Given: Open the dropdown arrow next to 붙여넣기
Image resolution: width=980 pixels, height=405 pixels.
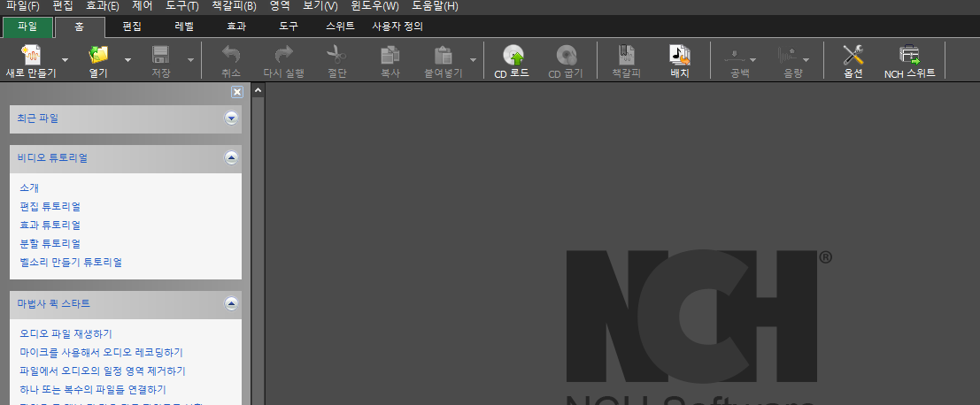Looking at the screenshot, I should tap(473, 60).
